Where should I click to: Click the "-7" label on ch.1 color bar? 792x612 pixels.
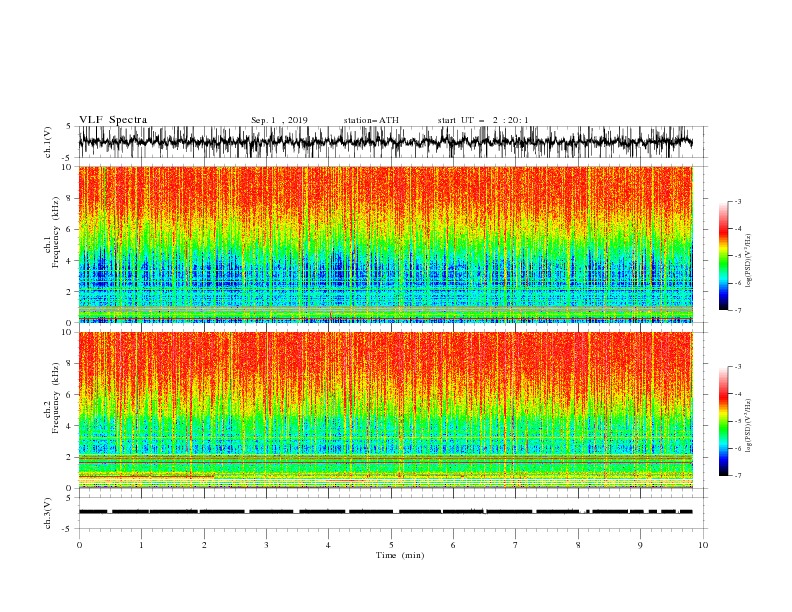738,310
